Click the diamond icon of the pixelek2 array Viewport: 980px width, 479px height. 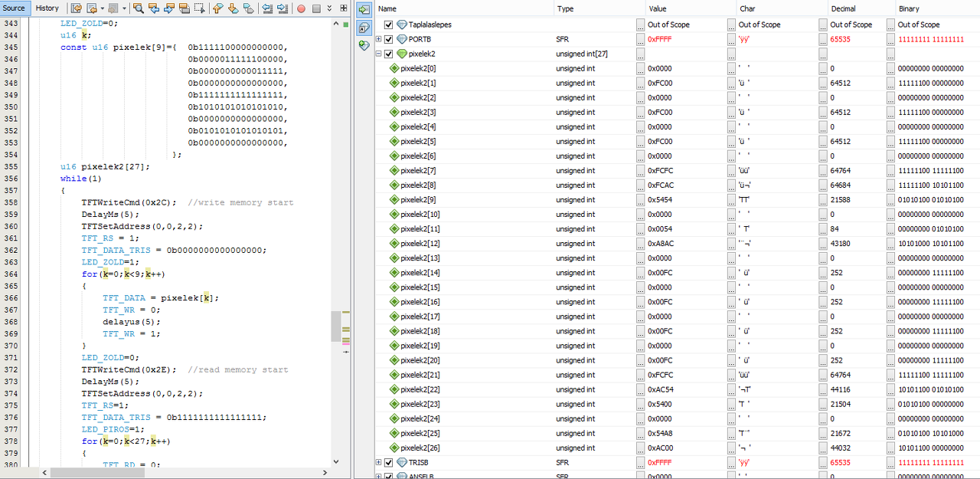coord(402,54)
